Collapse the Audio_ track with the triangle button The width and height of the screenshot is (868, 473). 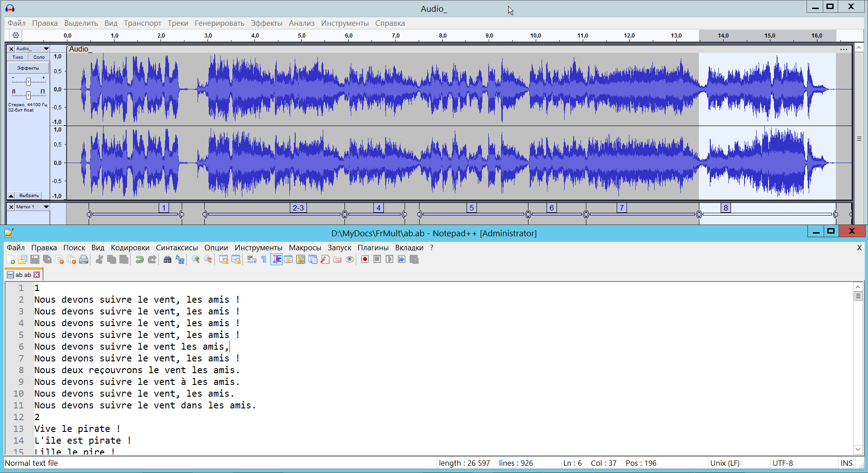(x=11, y=196)
